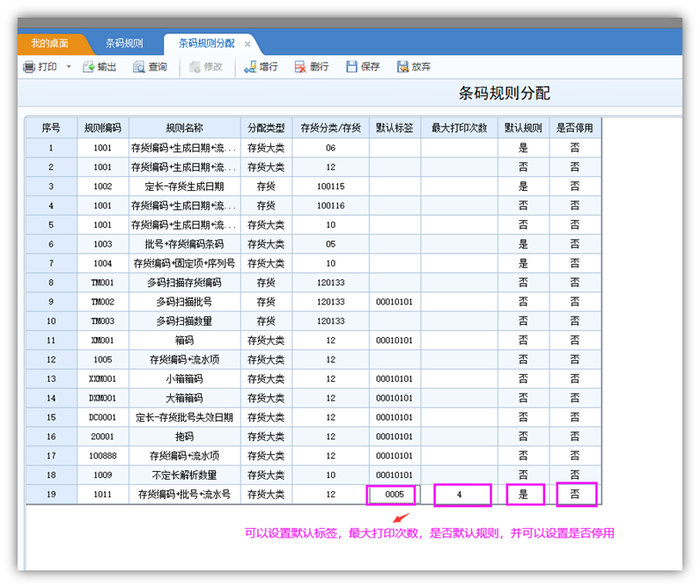Click inventory category 05 in row 6
The width and height of the screenshot is (700, 588).
tap(330, 244)
